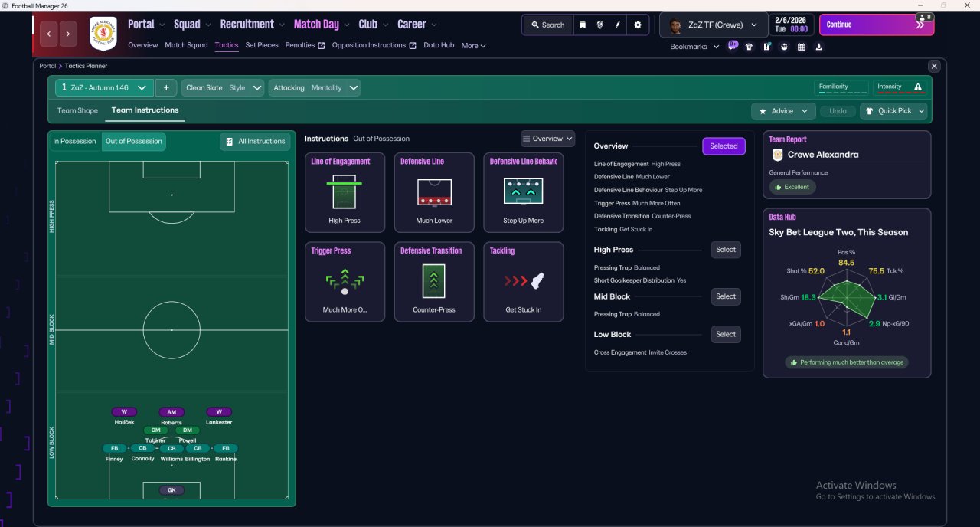Close the Tactics Planner panel
980x527 pixels.
(x=933, y=67)
